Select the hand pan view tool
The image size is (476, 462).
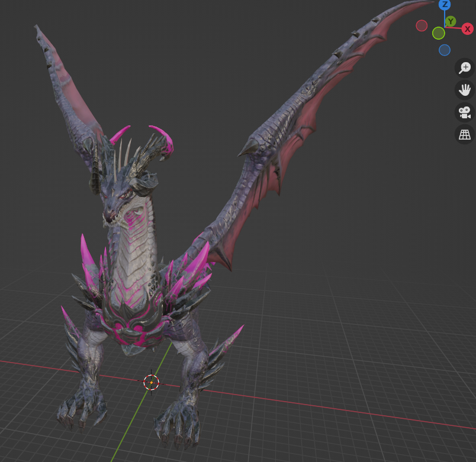point(465,90)
